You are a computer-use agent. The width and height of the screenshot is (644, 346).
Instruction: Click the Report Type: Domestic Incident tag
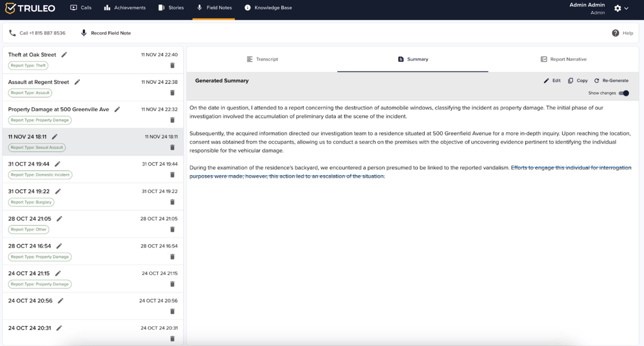(x=40, y=175)
